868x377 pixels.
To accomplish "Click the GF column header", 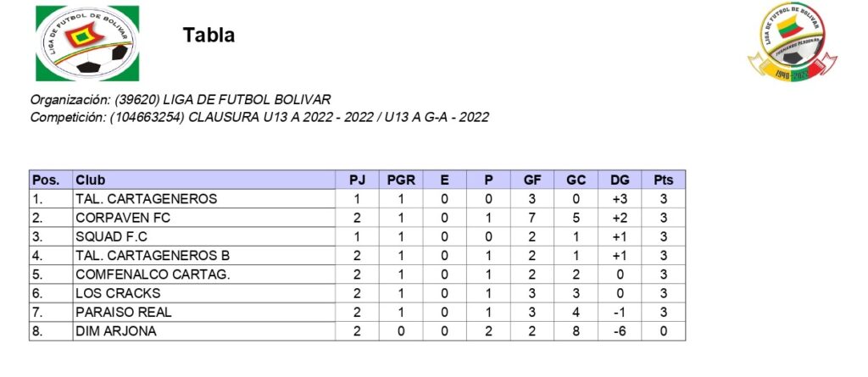I will coord(532,180).
